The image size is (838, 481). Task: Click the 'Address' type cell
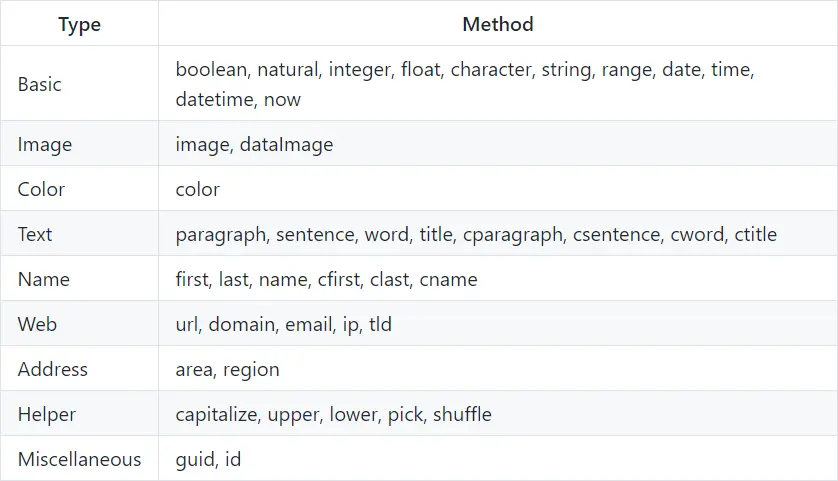[53, 369]
